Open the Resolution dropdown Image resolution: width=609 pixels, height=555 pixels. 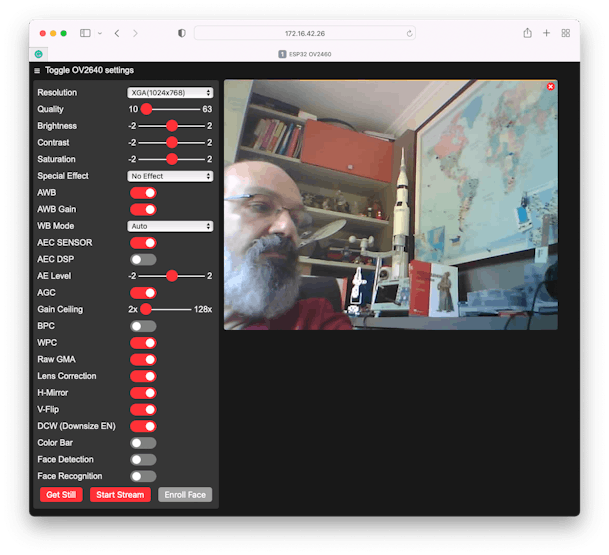tap(170, 93)
